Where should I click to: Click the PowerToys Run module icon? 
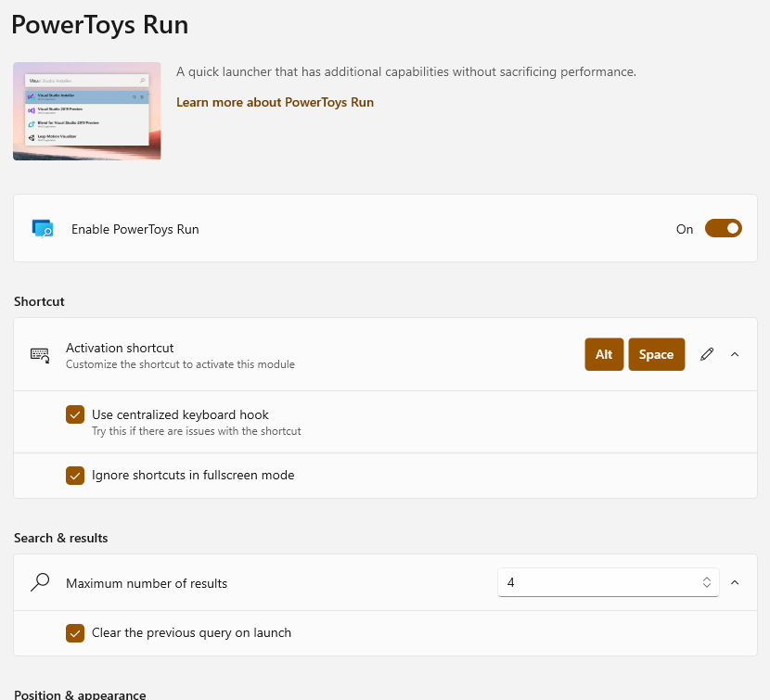tap(43, 229)
